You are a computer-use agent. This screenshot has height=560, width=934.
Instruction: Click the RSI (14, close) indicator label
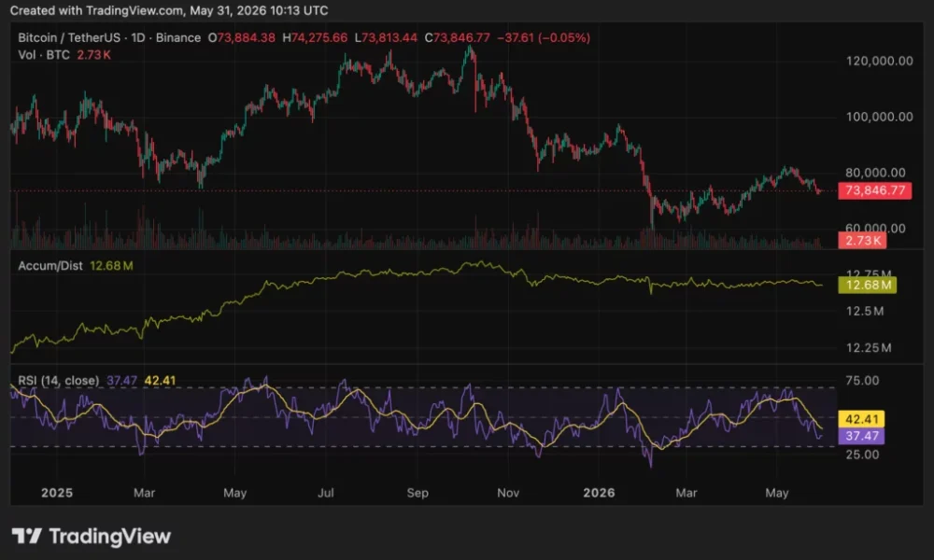58,380
